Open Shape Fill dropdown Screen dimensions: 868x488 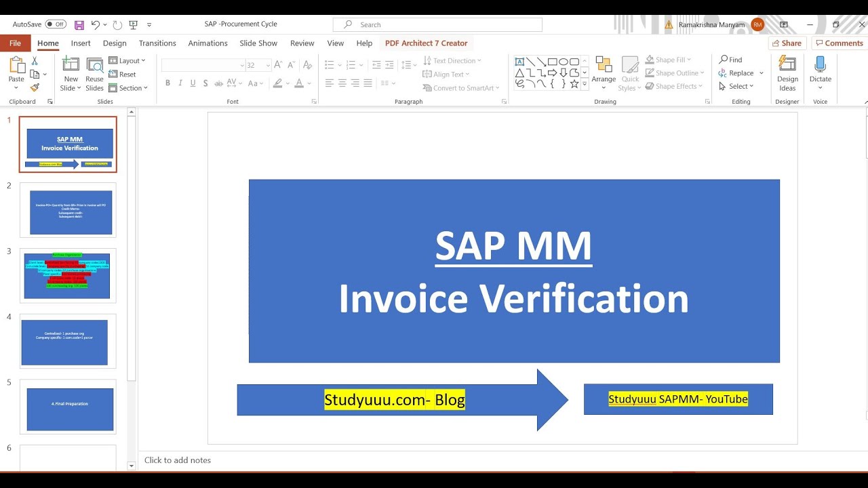(x=668, y=60)
